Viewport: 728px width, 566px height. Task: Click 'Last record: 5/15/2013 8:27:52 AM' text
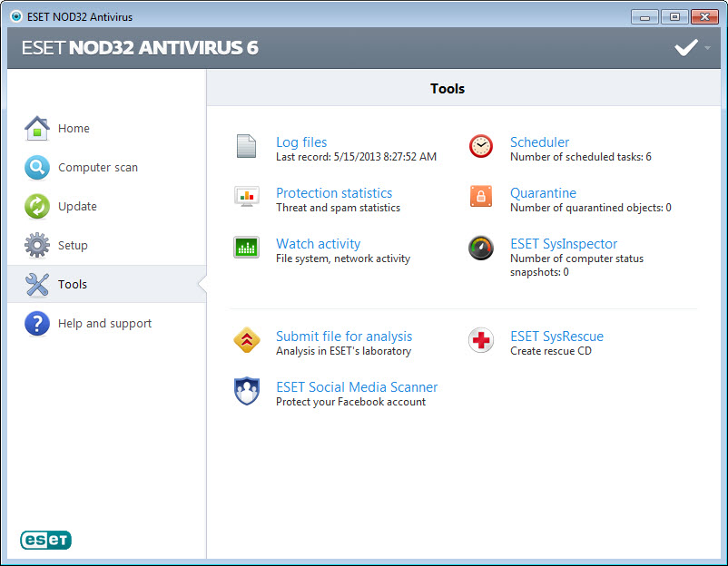[x=356, y=157]
